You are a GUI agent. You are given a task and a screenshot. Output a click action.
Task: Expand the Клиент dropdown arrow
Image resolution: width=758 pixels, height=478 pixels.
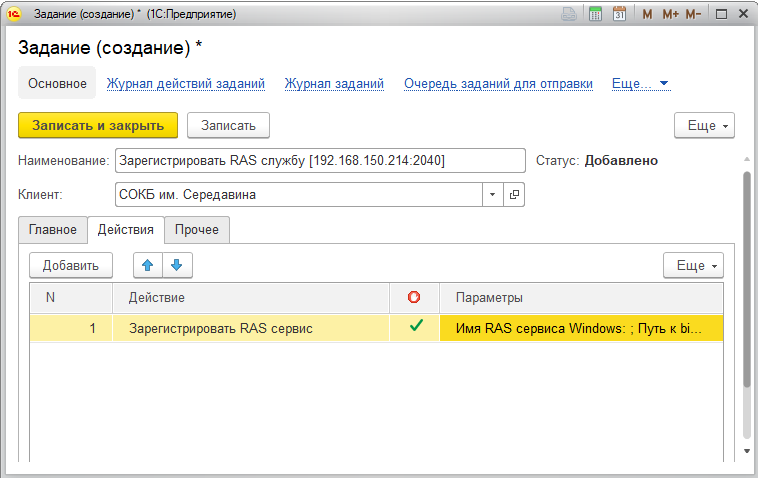(493, 195)
